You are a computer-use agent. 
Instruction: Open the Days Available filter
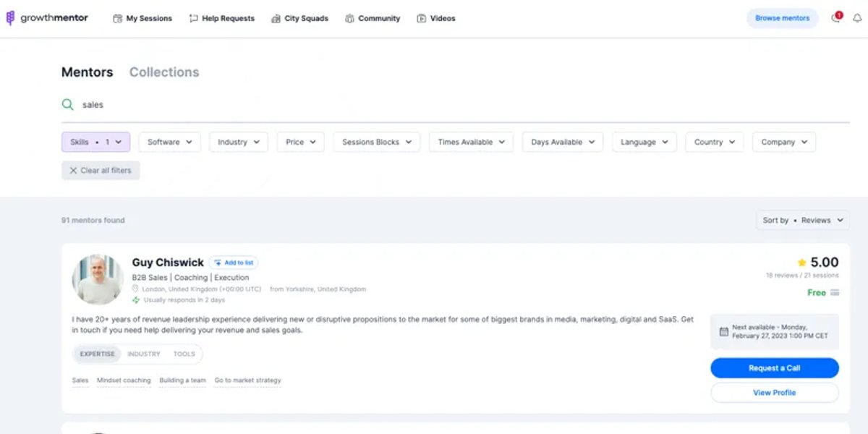[x=563, y=142]
